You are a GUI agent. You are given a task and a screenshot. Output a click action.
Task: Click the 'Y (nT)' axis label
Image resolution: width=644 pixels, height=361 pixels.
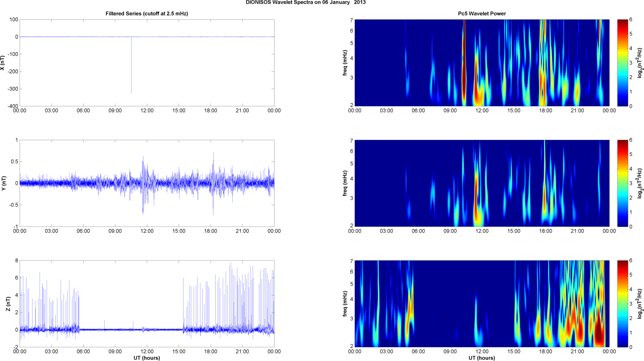point(3,183)
